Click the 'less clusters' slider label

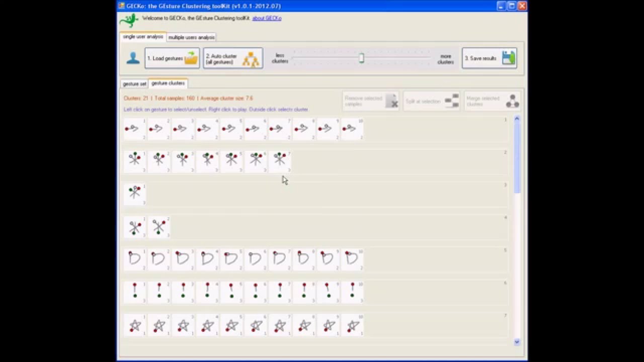(x=280, y=59)
